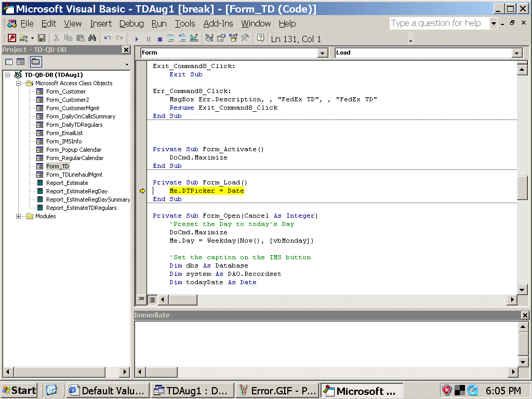Open the Toolbox hammer-and-wrench icon
The image size is (532, 399).
(245, 38)
